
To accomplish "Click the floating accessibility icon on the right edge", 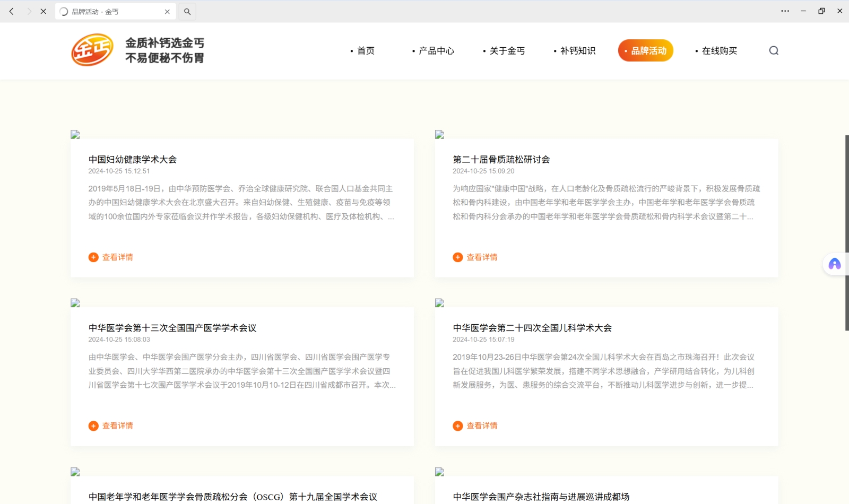I will (x=834, y=264).
